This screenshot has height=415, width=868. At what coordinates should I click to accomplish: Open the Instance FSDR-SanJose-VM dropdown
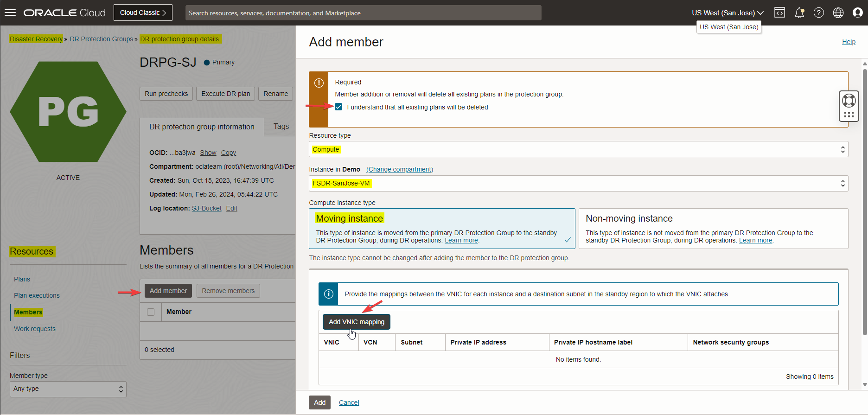point(578,183)
